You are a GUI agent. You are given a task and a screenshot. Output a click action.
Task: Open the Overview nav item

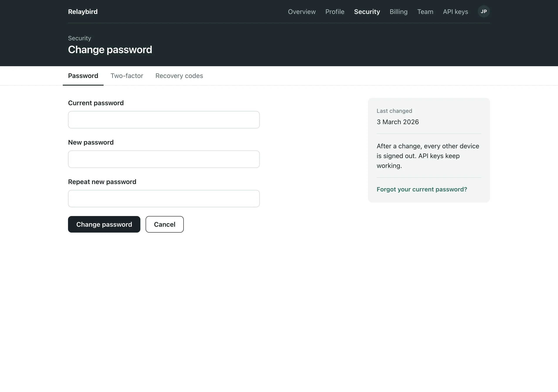pyautogui.click(x=302, y=12)
